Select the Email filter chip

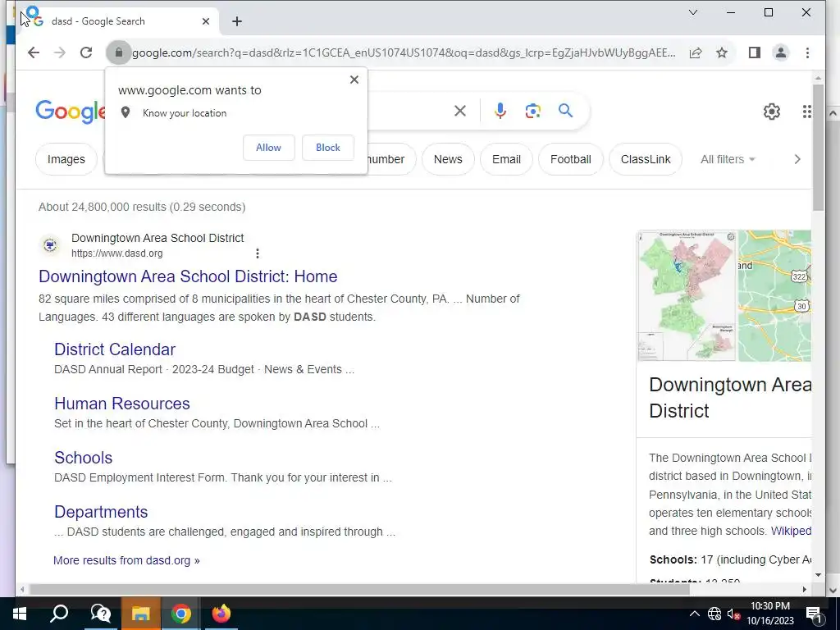pyautogui.click(x=506, y=159)
